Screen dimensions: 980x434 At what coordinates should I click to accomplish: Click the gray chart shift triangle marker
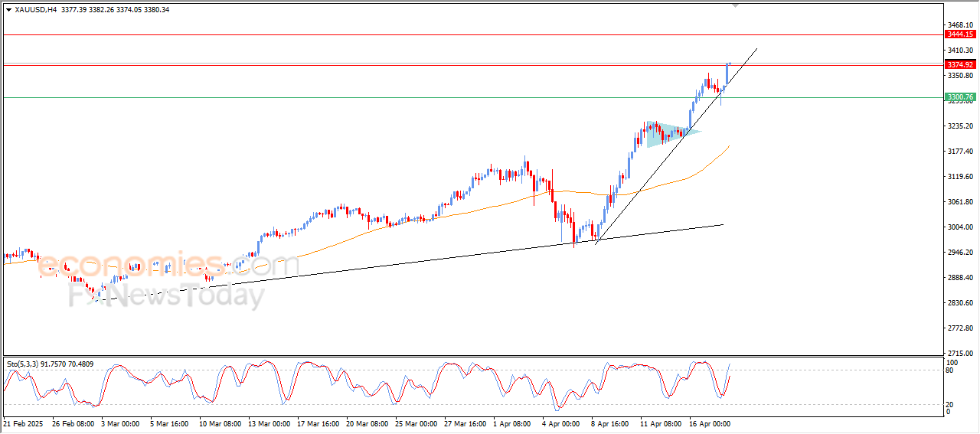[736, 5]
